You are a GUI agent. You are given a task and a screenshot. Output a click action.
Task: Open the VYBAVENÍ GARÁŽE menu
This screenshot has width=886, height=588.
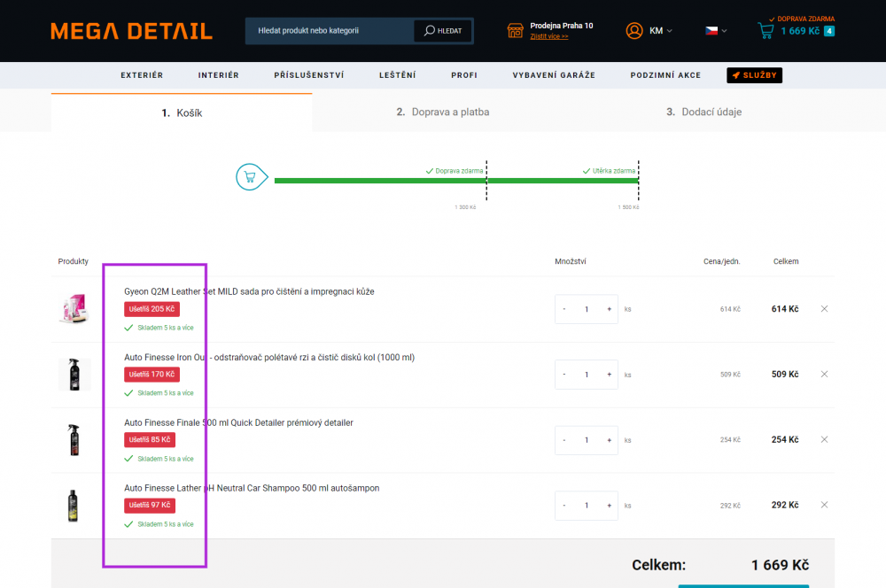tap(554, 75)
